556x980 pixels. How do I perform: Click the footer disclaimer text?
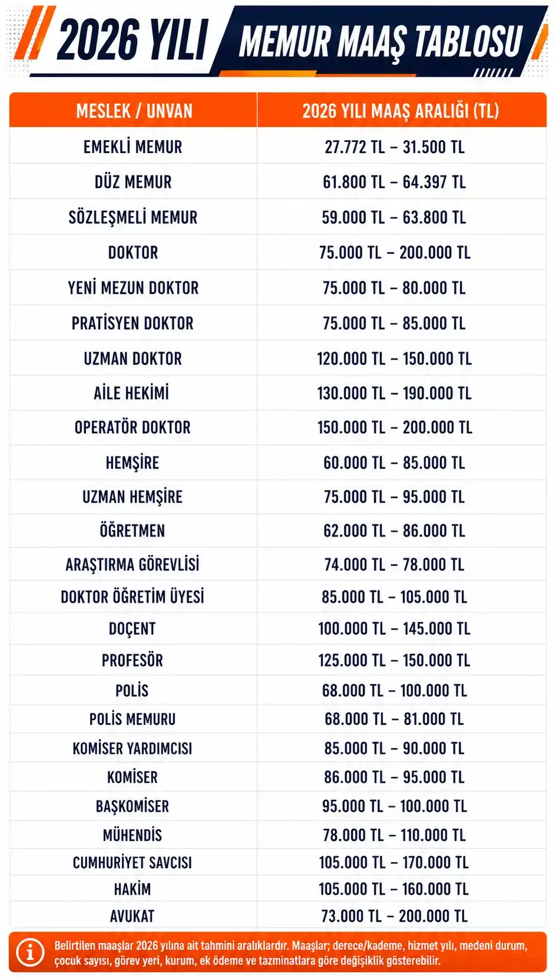coord(291,953)
